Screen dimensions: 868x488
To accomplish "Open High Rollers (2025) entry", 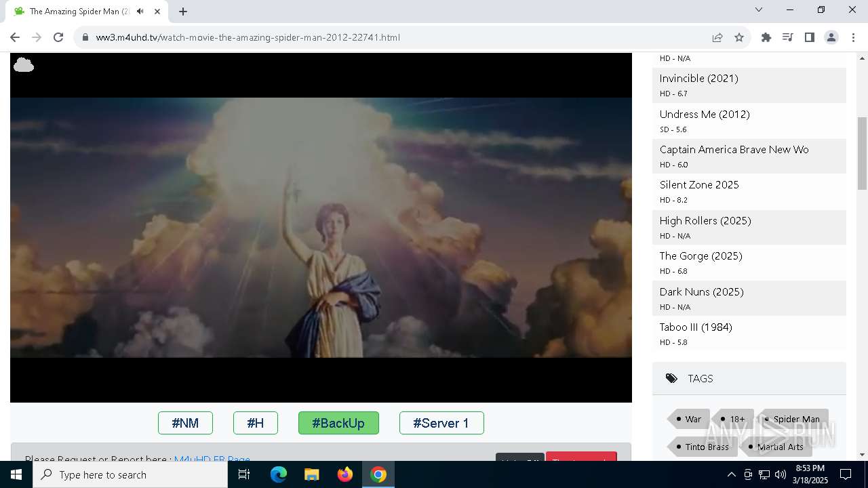I will 749,227.
